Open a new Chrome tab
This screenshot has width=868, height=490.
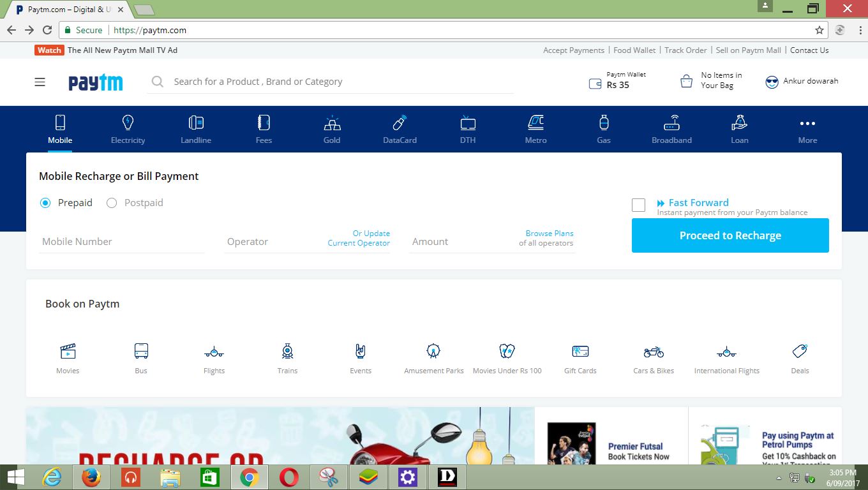coord(144,10)
